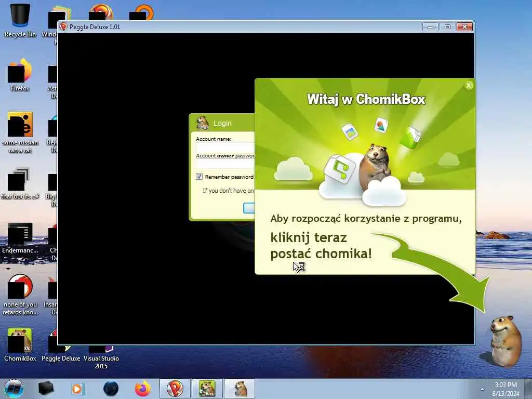Launch Firefox from the taskbar
This screenshot has width=532, height=399.
point(143,389)
